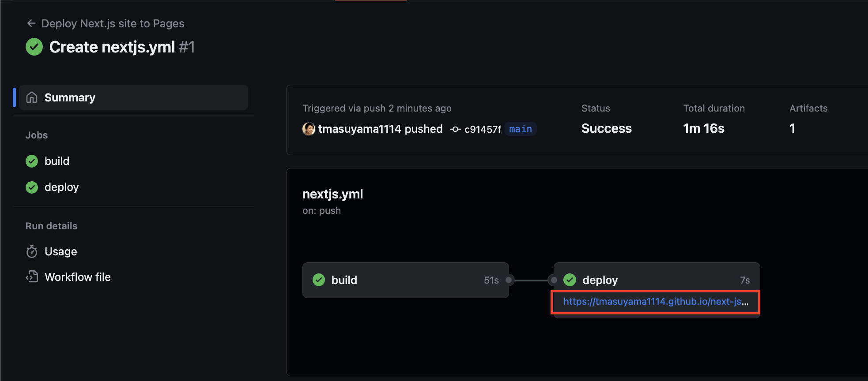Click the success check inside the deploy graph node

(570, 280)
